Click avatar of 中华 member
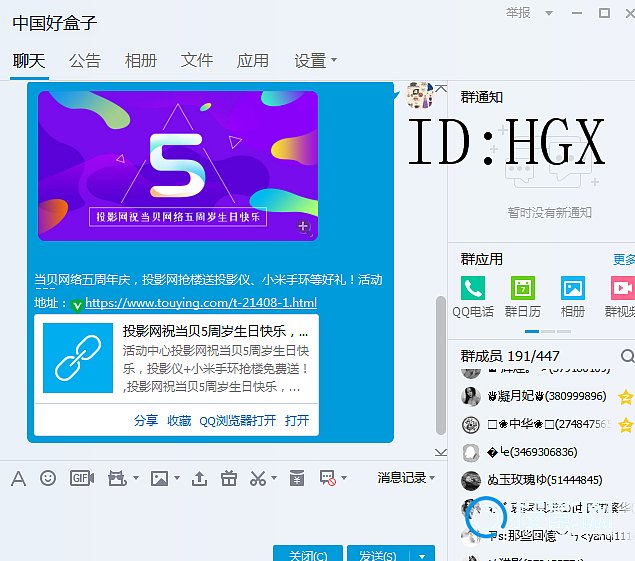The width and height of the screenshot is (635, 561). pos(471,424)
